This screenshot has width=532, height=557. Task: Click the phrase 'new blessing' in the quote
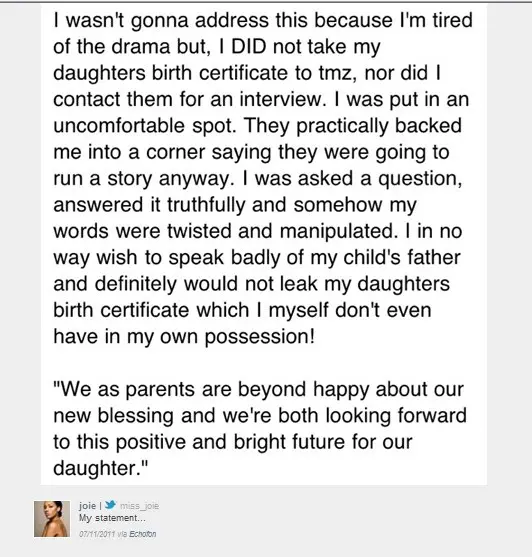[x=113, y=416]
